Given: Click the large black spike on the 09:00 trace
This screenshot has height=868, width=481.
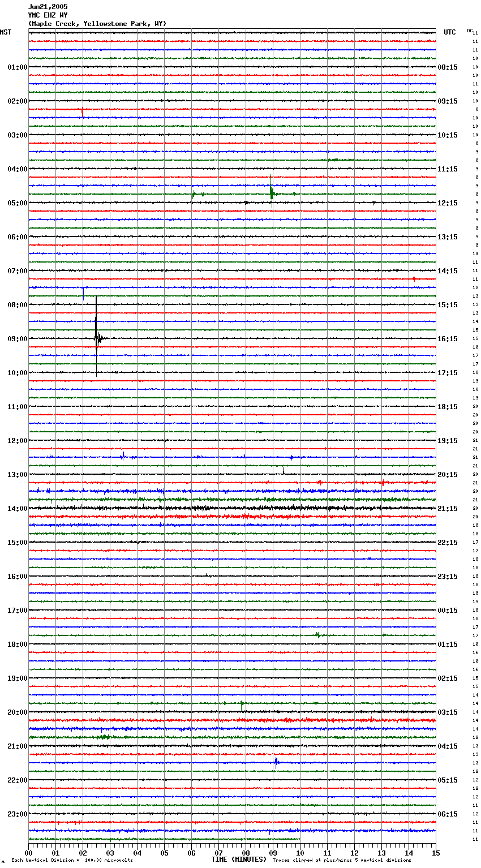Looking at the screenshot, I should (97, 337).
